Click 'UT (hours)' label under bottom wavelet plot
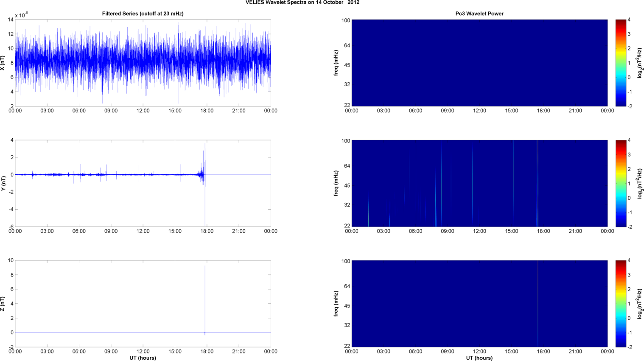644x361 pixels. (x=479, y=358)
